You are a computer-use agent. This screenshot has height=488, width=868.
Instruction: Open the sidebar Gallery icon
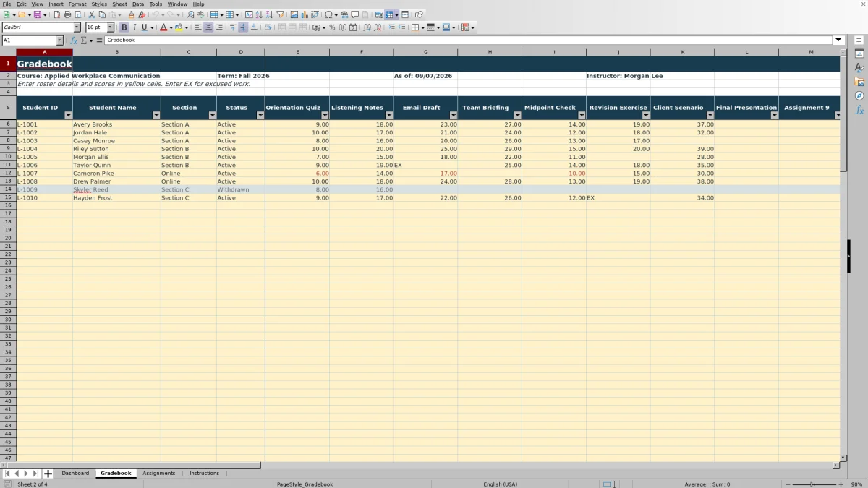click(859, 82)
